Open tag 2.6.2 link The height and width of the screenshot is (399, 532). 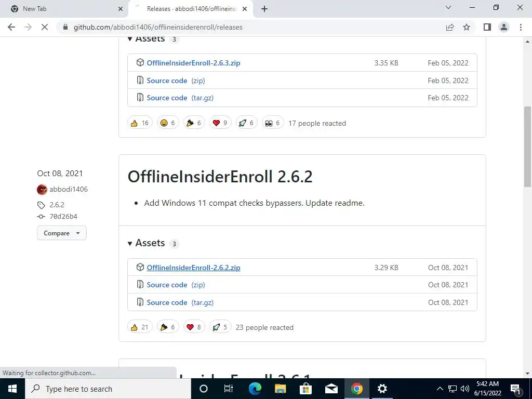point(57,205)
